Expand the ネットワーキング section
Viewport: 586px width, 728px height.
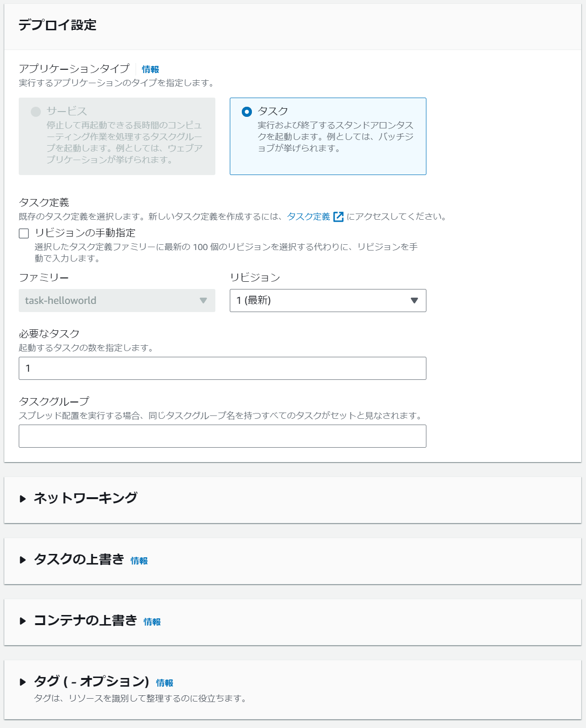point(23,499)
